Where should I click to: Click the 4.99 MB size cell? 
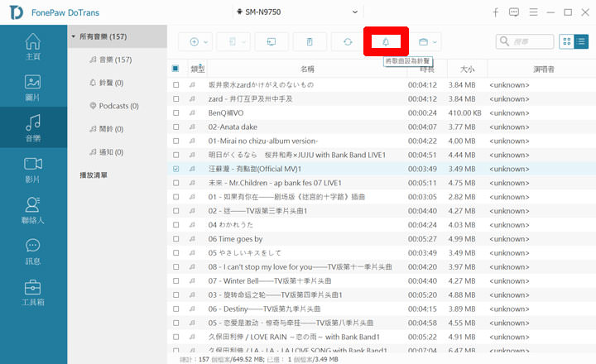point(462,239)
